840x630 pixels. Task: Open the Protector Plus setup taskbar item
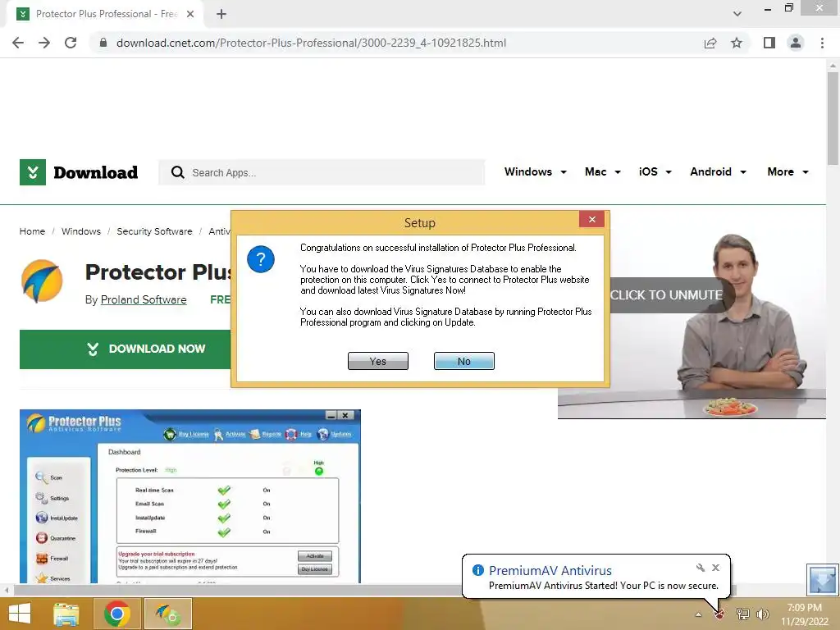[168, 614]
